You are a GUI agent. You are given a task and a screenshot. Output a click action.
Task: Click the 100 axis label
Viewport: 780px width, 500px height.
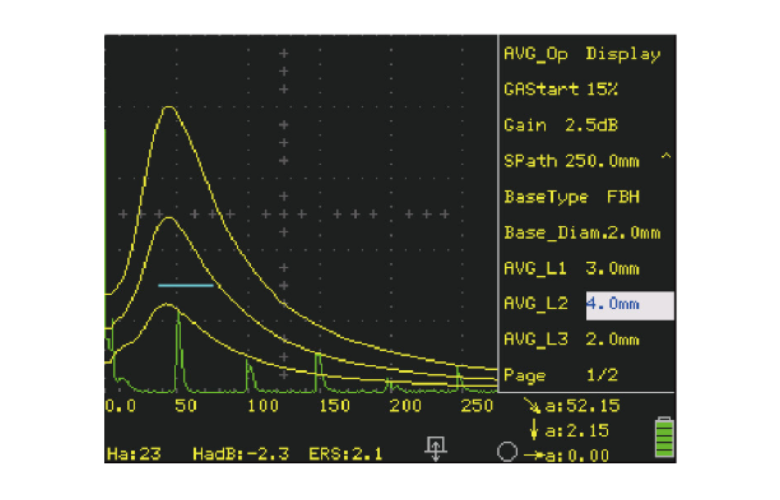263,406
